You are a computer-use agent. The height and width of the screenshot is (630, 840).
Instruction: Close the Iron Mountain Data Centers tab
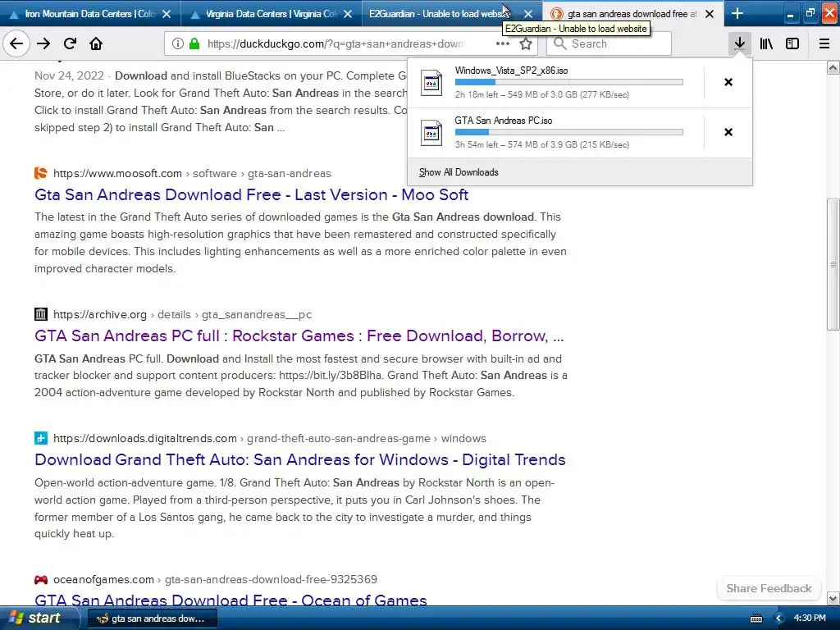167,14
